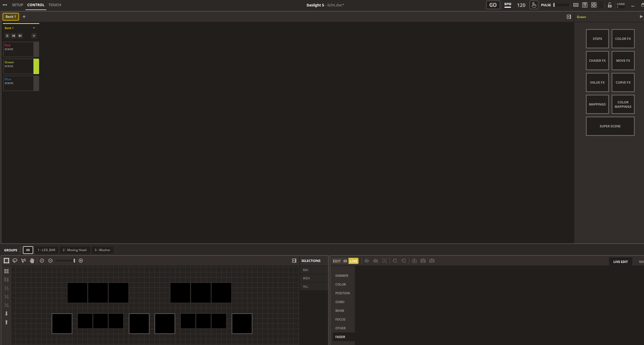Open the SETUP tab
Viewport: 644px width, 345px height.
tap(17, 5)
